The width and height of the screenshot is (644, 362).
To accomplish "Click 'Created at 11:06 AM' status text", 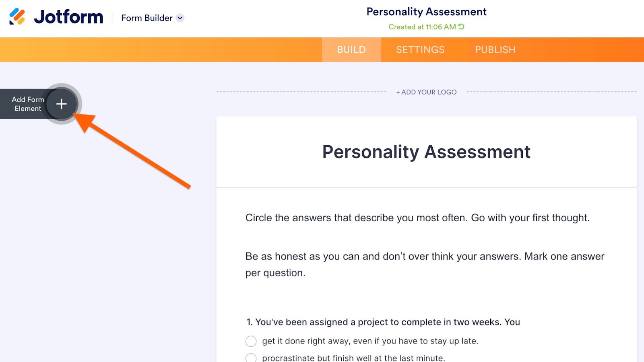I will pos(422,27).
